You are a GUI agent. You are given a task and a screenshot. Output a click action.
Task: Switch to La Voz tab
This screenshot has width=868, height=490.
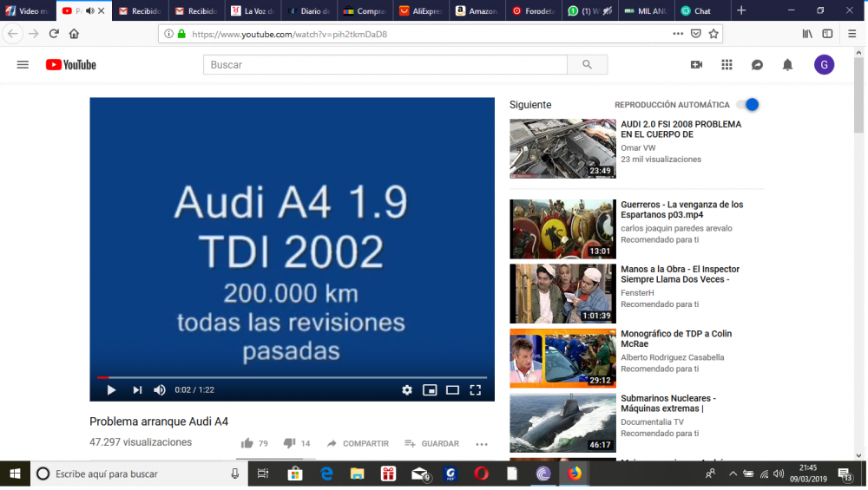(253, 11)
